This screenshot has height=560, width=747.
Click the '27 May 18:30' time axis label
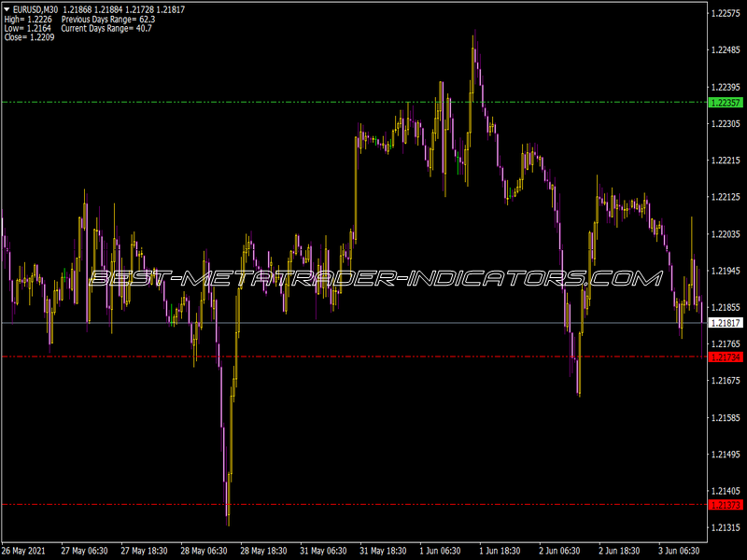[144, 551]
